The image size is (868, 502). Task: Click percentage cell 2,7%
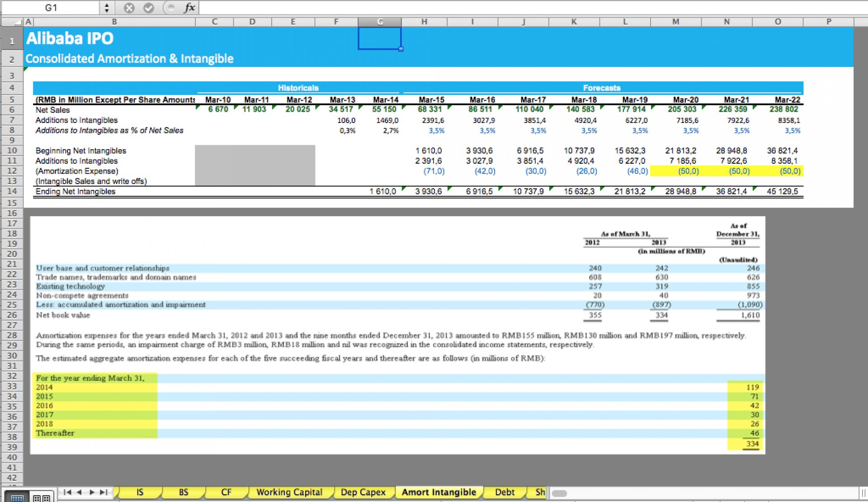tap(391, 131)
